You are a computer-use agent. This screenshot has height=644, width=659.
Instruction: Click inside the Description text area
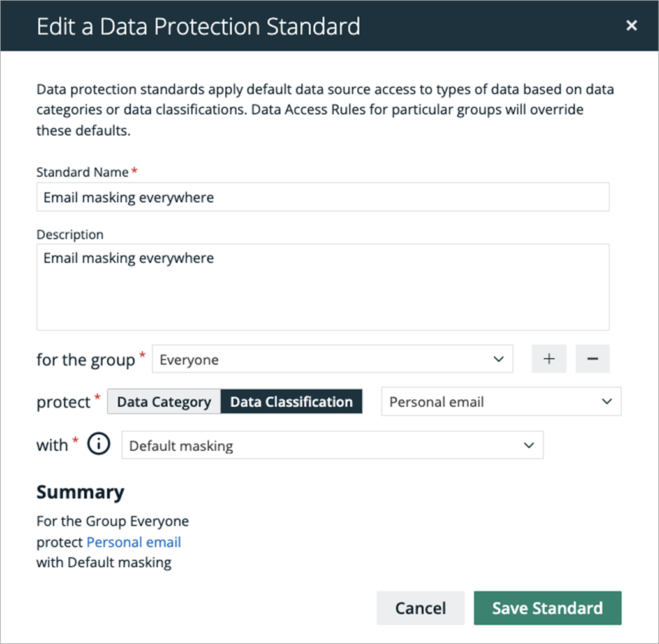[322, 287]
